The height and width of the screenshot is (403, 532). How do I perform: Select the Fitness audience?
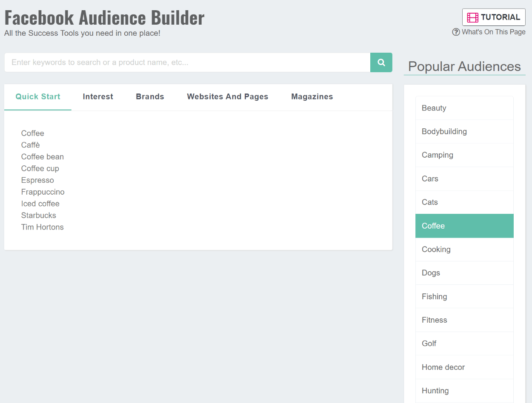tap(464, 320)
